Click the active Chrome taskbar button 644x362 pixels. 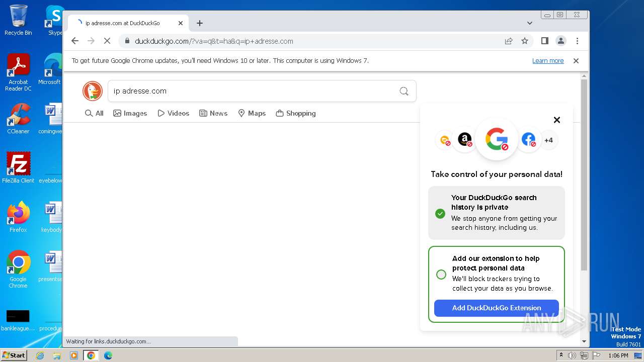point(91,355)
